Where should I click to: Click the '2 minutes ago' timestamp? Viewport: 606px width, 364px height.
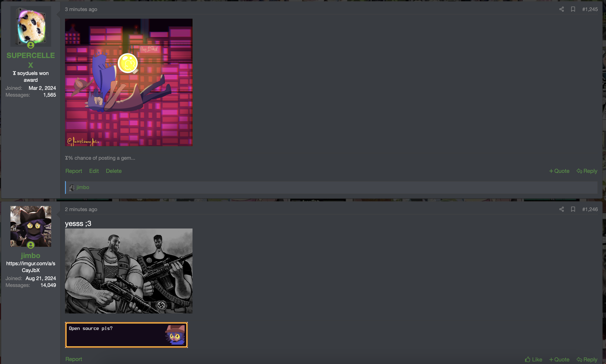point(81,209)
